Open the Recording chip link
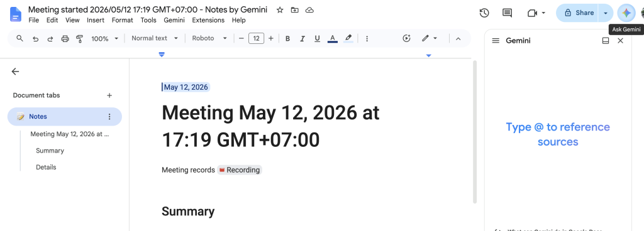The height and width of the screenshot is (231, 644). point(240,170)
